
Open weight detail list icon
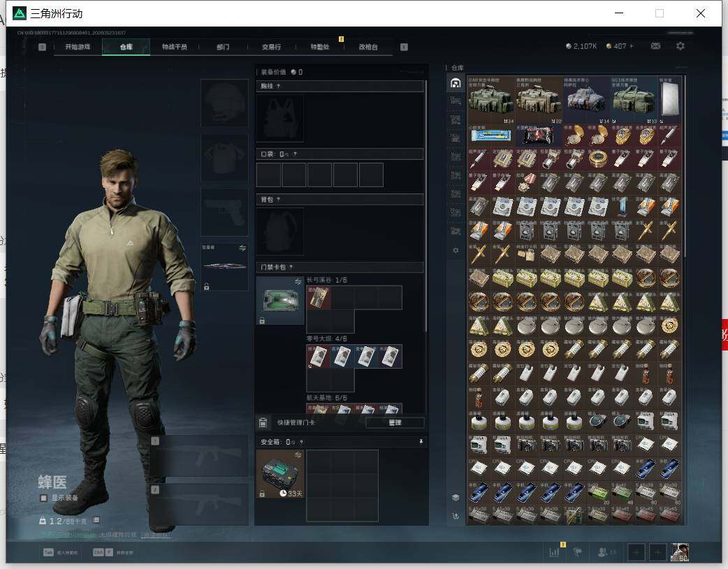(96, 520)
